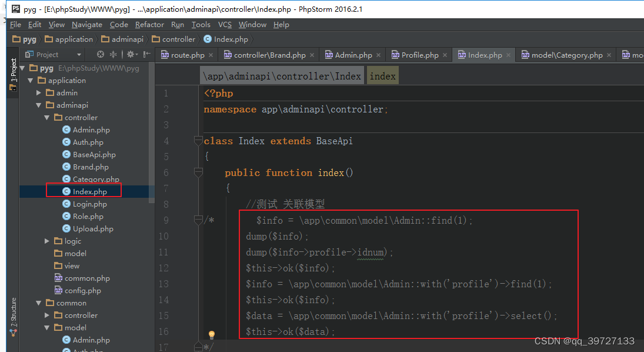Viewport: 644px width, 352px height.
Task: Collapse the adminapi folder arrow
Action: 39,105
